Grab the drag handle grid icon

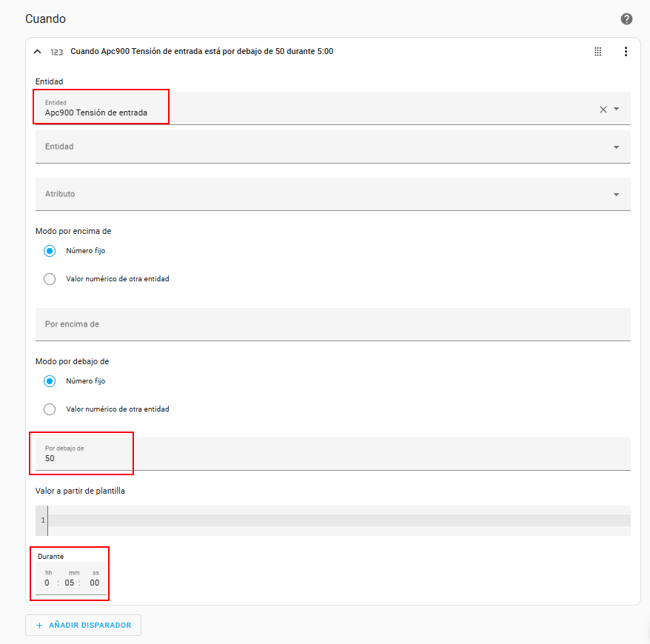(x=597, y=51)
